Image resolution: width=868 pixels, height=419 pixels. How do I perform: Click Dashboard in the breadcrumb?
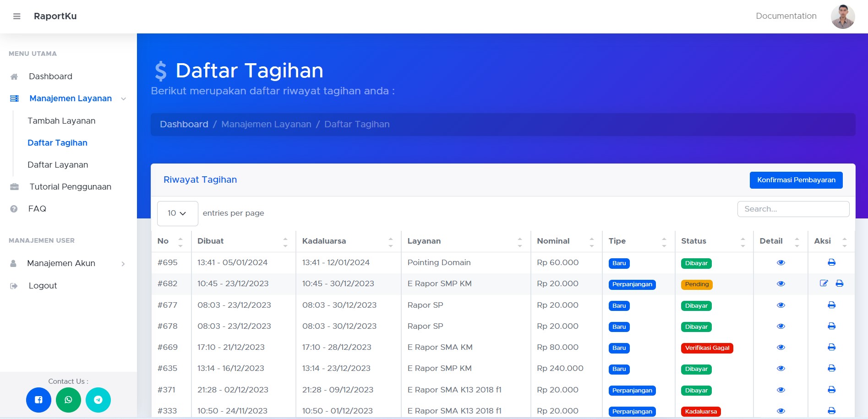pos(184,125)
